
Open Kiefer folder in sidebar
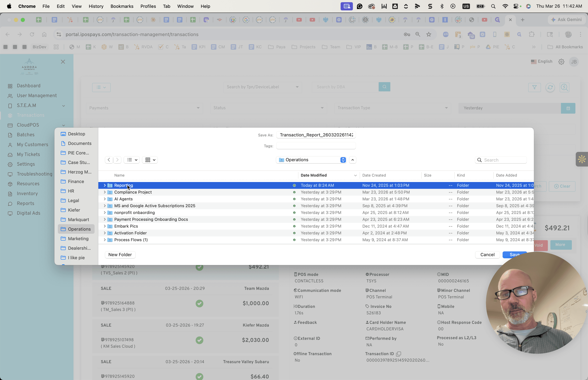click(76, 210)
